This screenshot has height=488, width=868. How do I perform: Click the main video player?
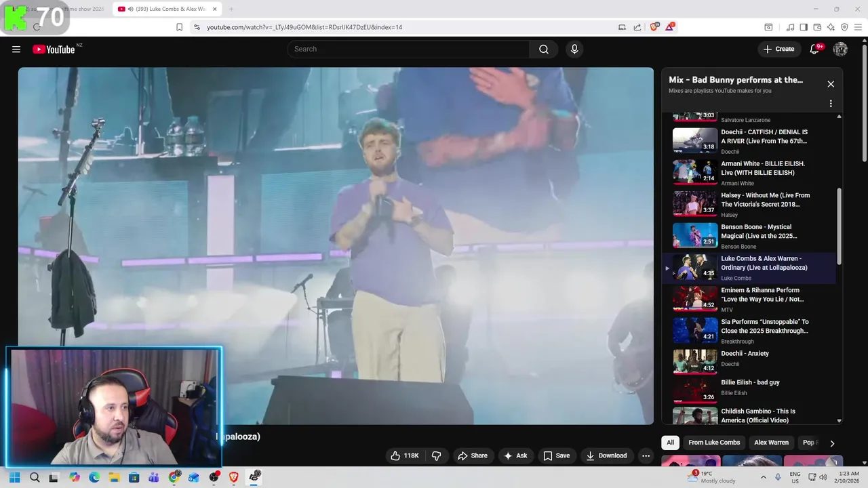(x=336, y=246)
